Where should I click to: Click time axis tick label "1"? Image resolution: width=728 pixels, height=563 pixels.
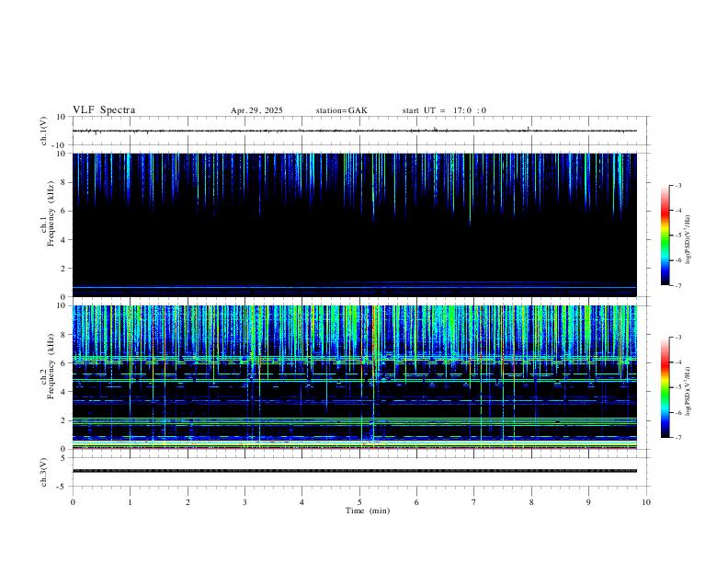coord(130,502)
